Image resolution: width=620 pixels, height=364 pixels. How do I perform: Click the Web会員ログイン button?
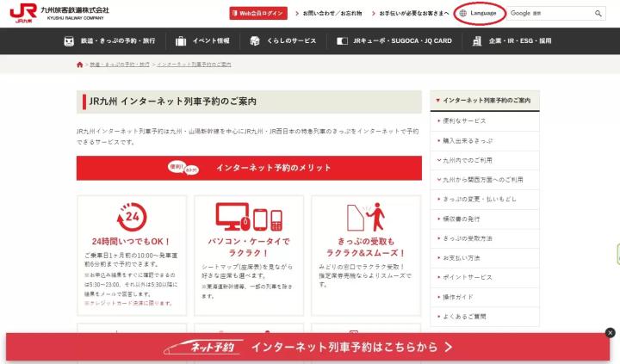[258, 14]
